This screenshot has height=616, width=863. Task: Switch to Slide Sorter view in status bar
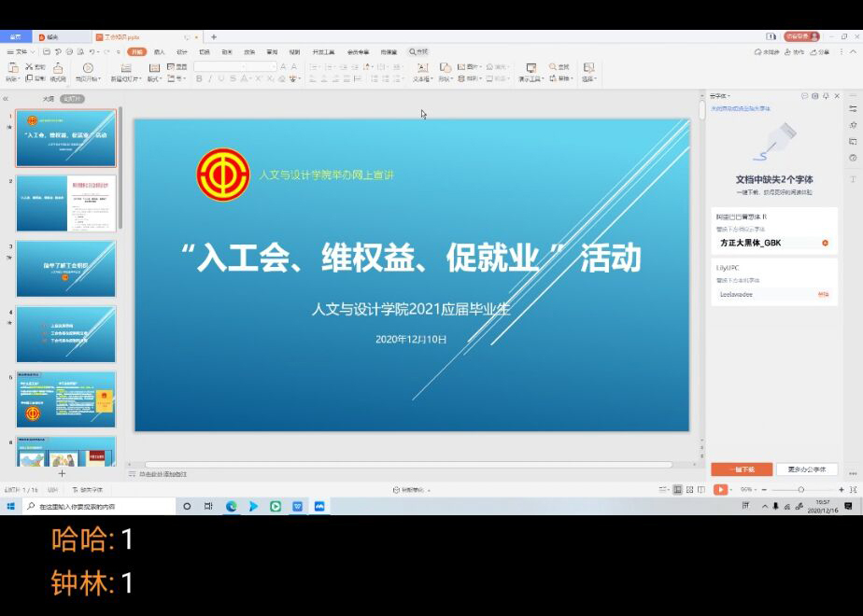pos(689,489)
